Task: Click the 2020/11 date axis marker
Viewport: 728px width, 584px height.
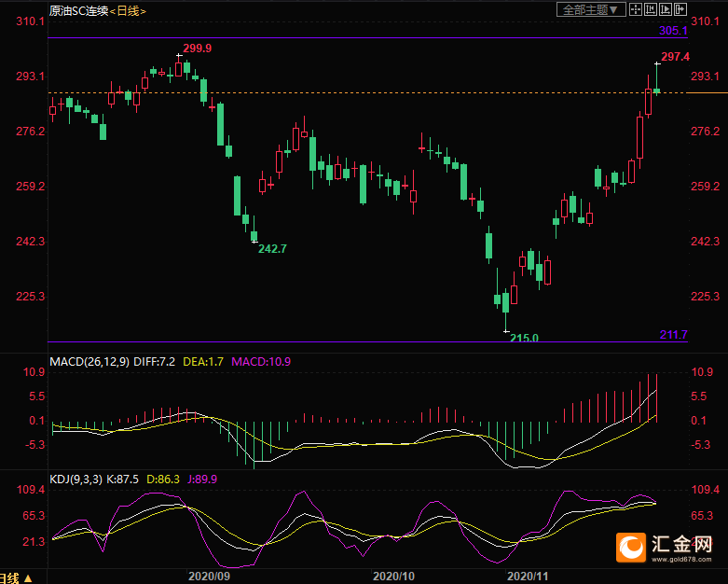Action: pyautogui.click(x=528, y=577)
